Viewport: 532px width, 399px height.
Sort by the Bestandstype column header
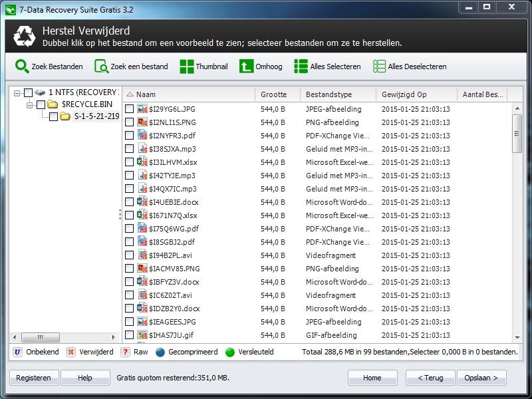click(338, 94)
